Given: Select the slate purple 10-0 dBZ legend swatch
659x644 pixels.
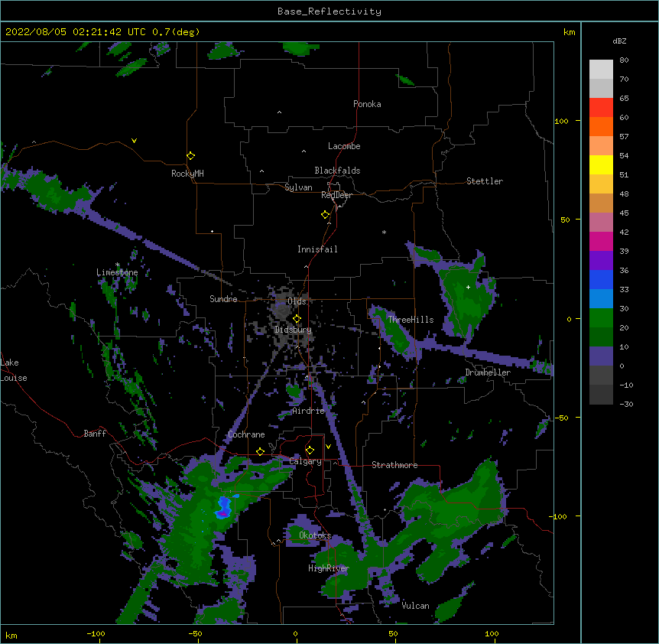Looking at the screenshot, I should (601, 356).
